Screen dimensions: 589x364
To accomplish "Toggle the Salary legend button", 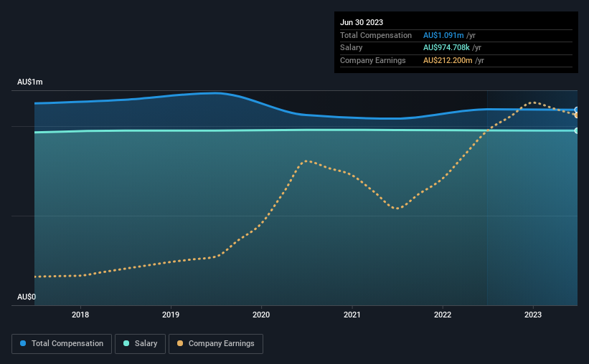I will click(x=140, y=344).
